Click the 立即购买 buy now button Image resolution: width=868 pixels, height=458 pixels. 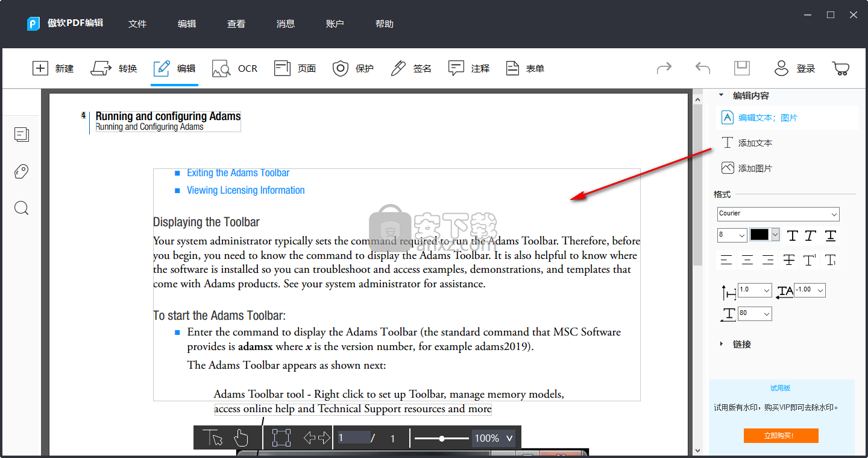[x=781, y=436]
